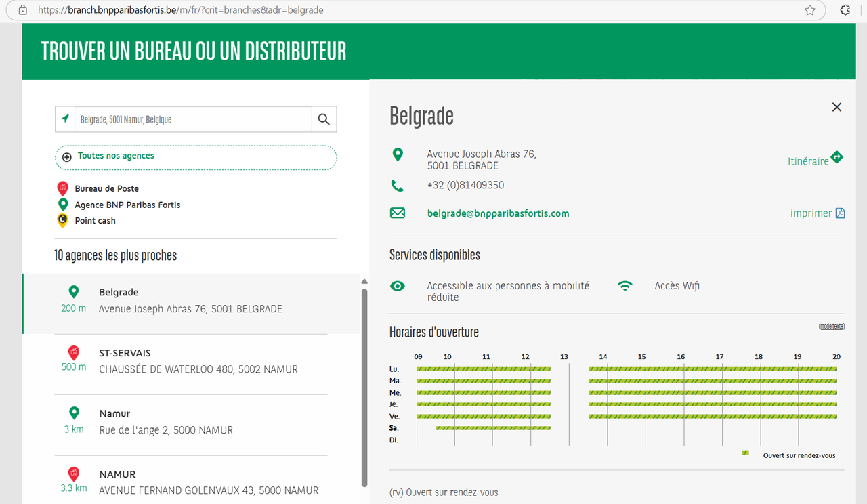Click the green pin of Belgrade list entry

pos(74,292)
